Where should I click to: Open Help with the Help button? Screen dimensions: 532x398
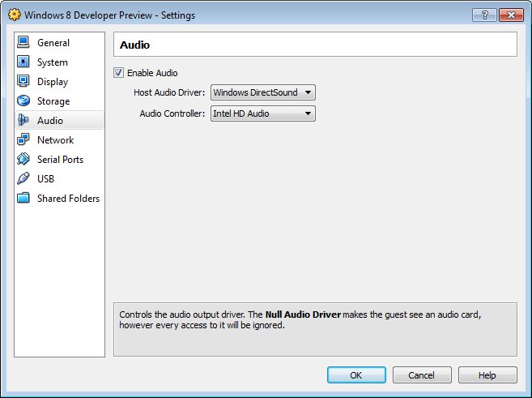[x=487, y=375]
